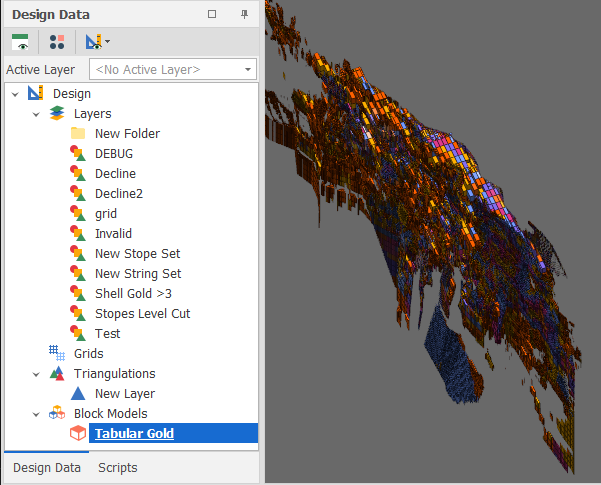Click the four-dots color filter toolbar icon

click(57, 42)
